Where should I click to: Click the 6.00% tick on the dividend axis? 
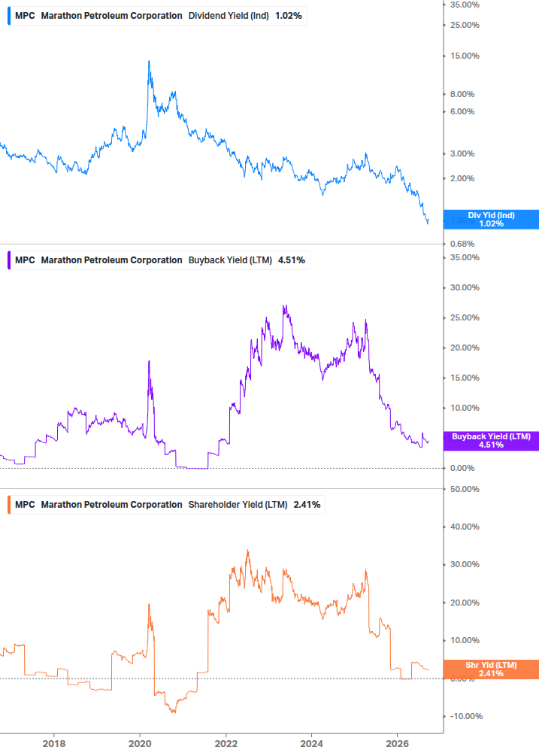click(x=462, y=112)
